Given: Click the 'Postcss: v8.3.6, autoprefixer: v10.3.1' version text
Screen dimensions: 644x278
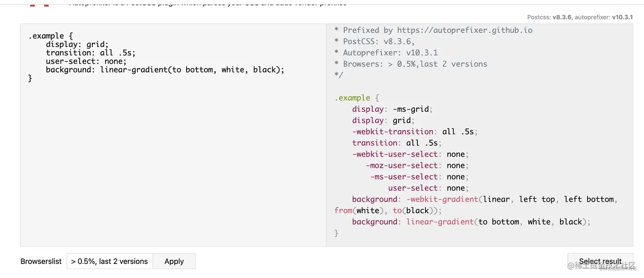Looking at the screenshot, I should (580, 17).
